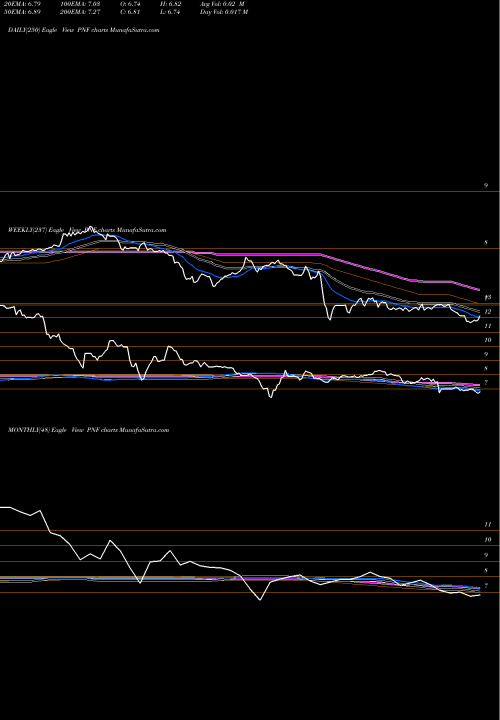Image resolution: width=500 pixels, height=720 pixels.
Task: Click the 10 price label on weekly axis
Action: pyautogui.click(x=488, y=340)
